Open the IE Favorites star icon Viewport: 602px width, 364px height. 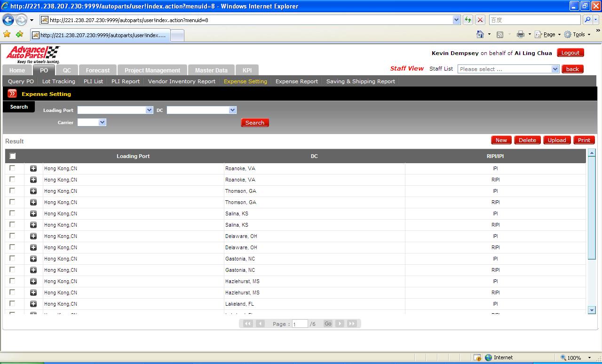pyautogui.click(x=7, y=34)
